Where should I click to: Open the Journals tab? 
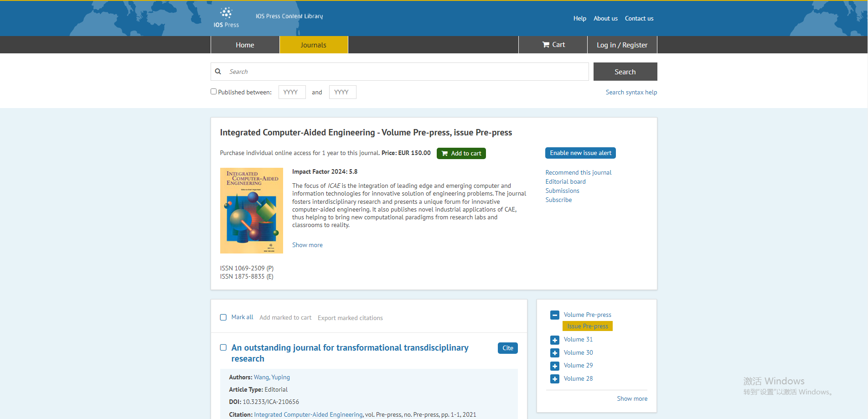tap(314, 45)
